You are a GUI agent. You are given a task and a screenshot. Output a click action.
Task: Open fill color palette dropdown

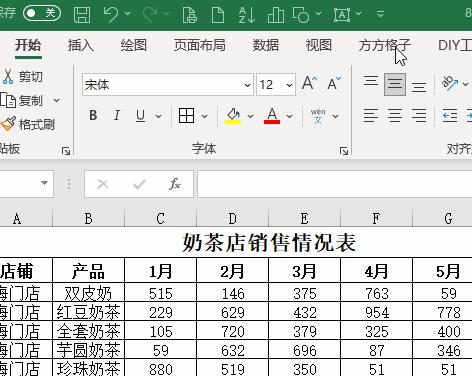[250, 116]
